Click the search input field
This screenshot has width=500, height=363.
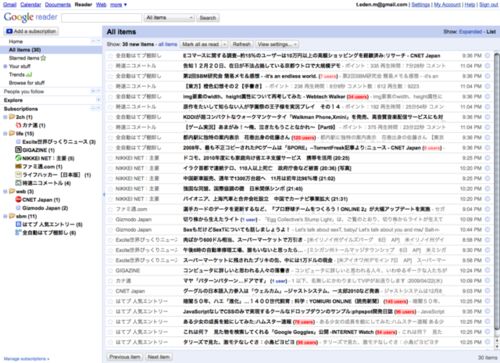102,18
